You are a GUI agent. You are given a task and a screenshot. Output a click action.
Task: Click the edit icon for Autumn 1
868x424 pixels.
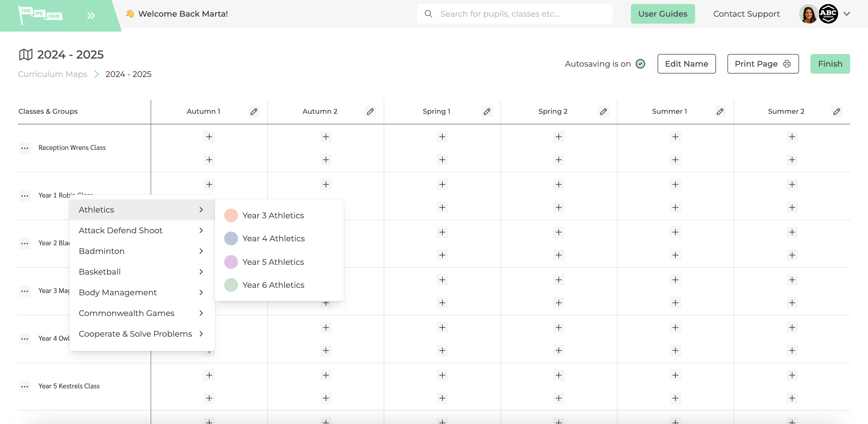click(253, 111)
